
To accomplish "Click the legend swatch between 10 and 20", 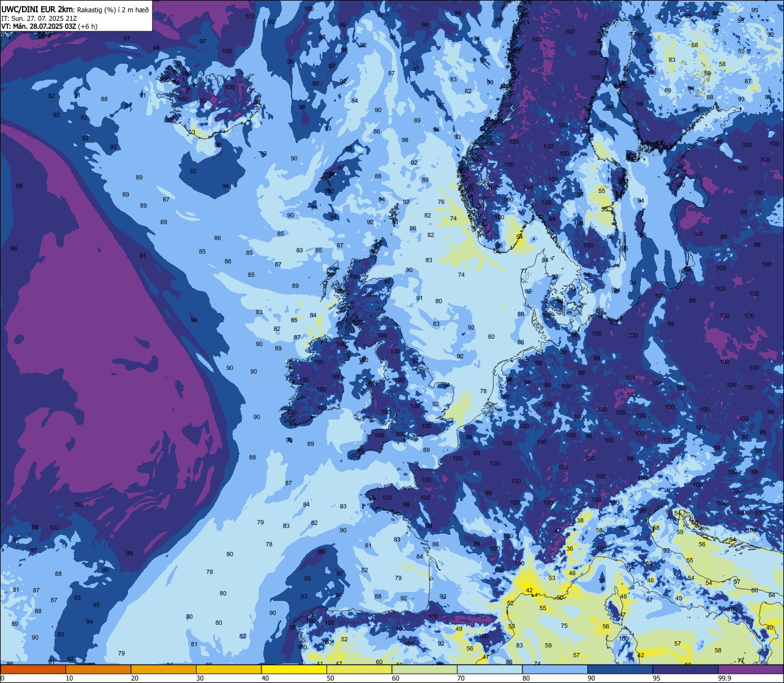I will [98, 670].
